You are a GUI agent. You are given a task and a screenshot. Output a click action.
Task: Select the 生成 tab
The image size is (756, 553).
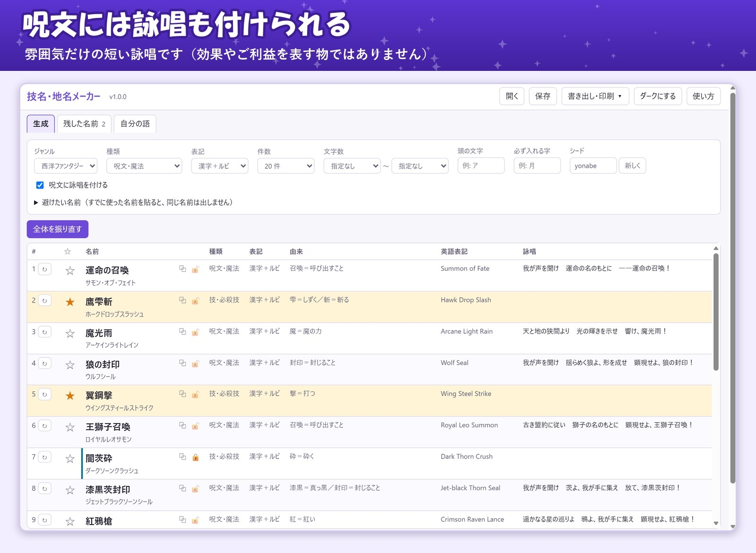[x=41, y=124]
